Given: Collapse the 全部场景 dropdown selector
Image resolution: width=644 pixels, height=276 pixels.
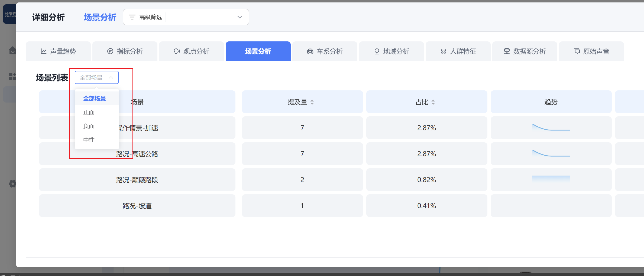Looking at the screenshot, I should (97, 78).
